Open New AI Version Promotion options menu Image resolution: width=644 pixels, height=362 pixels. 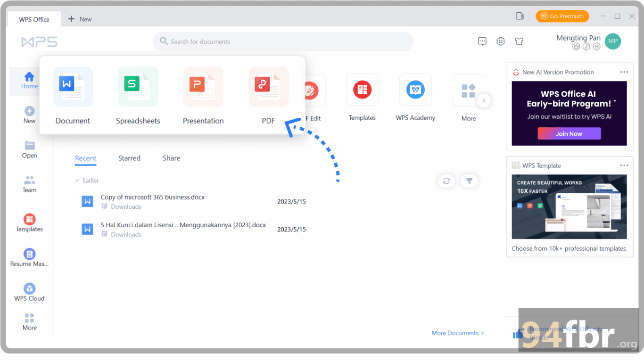point(624,72)
